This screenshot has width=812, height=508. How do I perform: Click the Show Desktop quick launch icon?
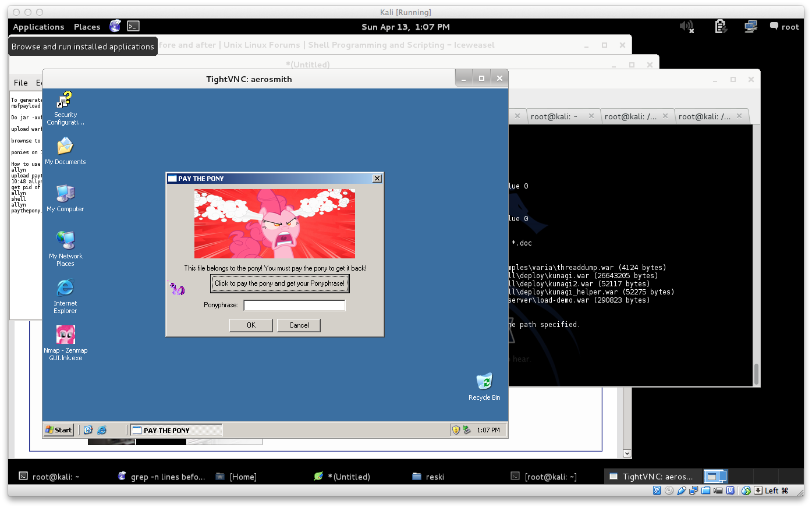(x=88, y=430)
